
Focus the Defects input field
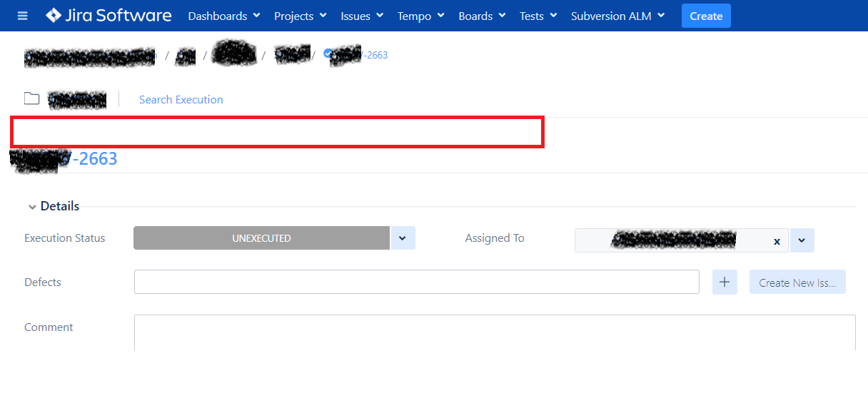coord(417,282)
